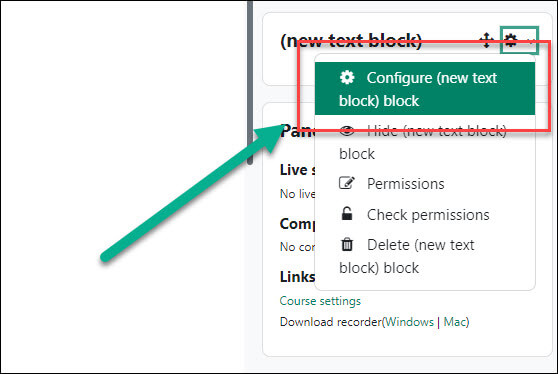This screenshot has width=558, height=374.
Task: Expand the chevron next to the gear
Action: pos(531,41)
